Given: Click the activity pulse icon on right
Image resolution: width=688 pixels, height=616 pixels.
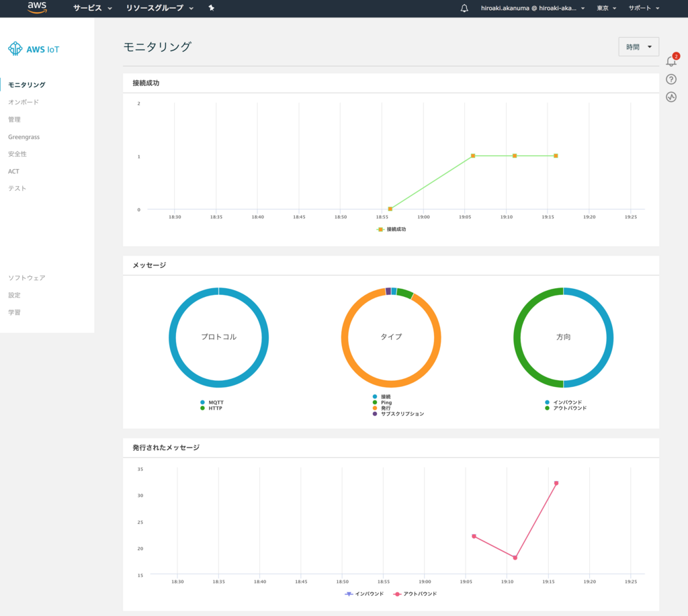Looking at the screenshot, I should pos(671,97).
